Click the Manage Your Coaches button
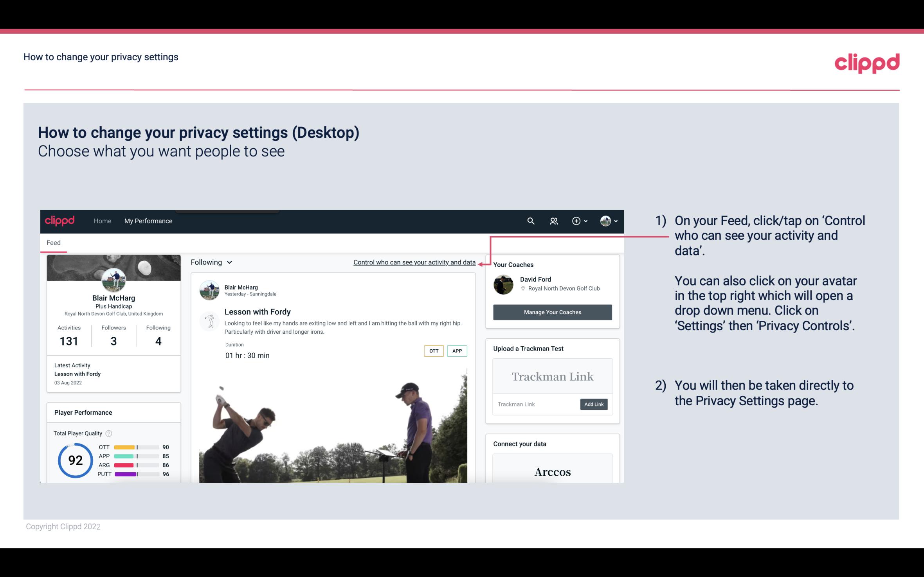 click(x=552, y=312)
